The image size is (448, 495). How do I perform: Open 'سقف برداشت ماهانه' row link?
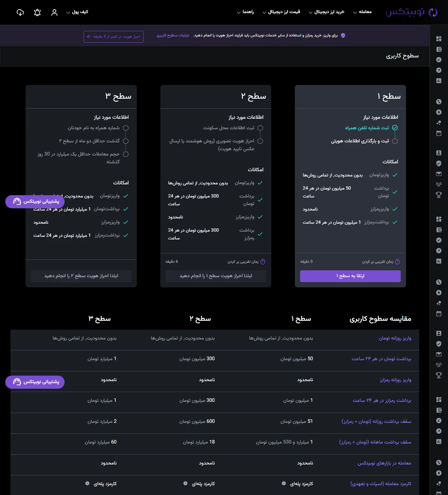(375, 442)
